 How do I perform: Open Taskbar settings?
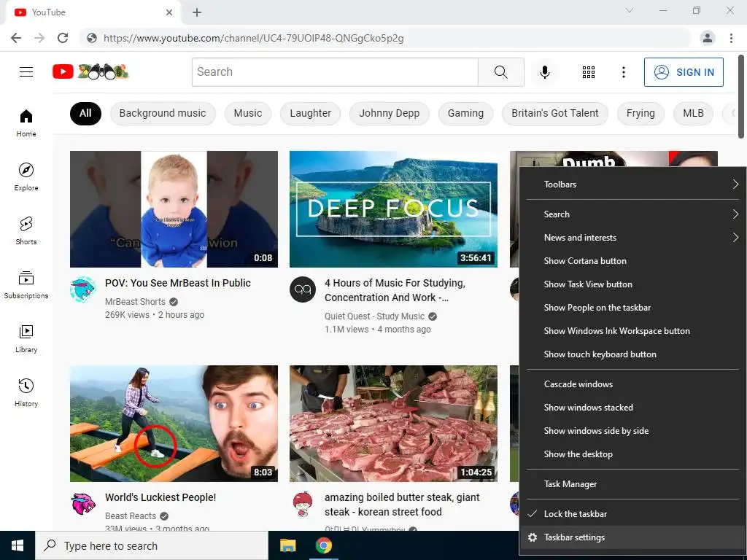(633, 537)
